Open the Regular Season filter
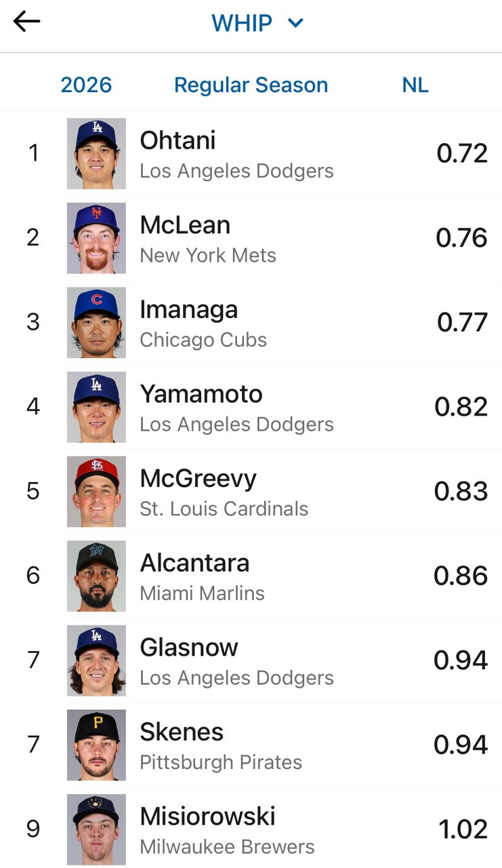502x868 pixels. [251, 85]
